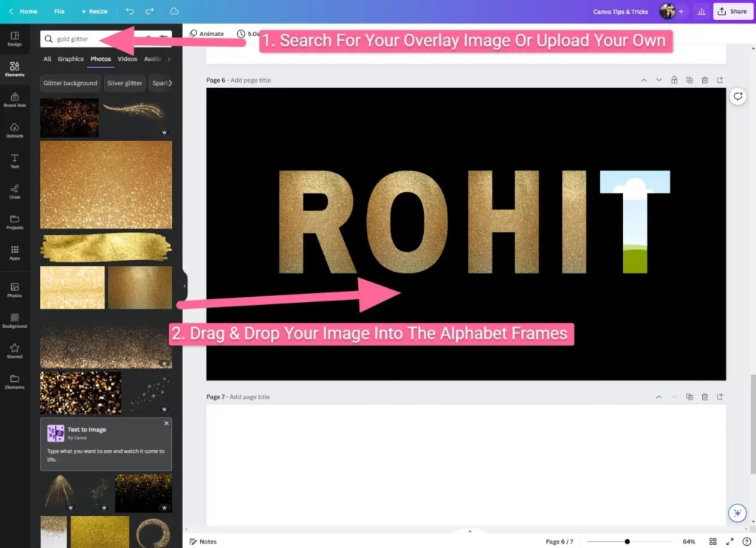Open the Brand Hub panel
756x548 pixels.
coord(15,98)
